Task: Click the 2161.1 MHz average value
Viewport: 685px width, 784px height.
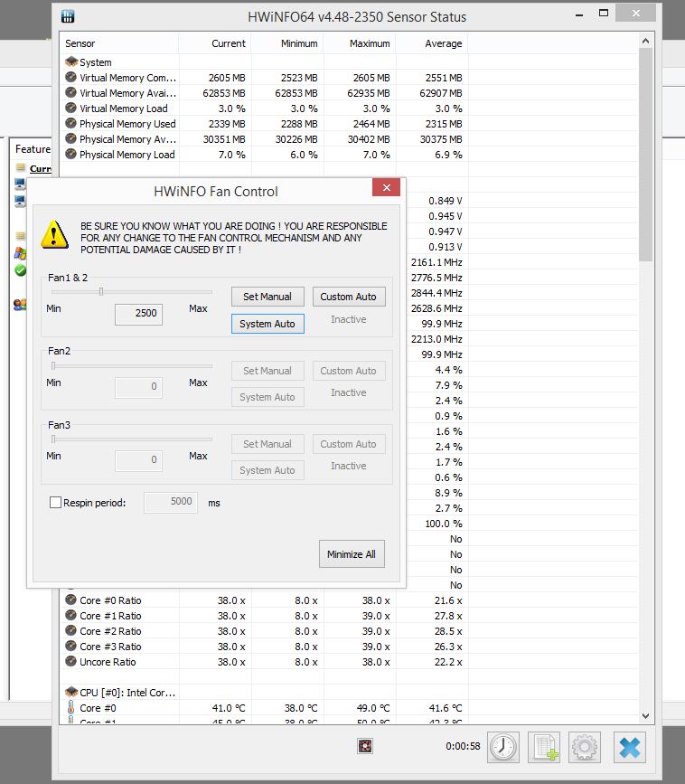Action: (436, 262)
